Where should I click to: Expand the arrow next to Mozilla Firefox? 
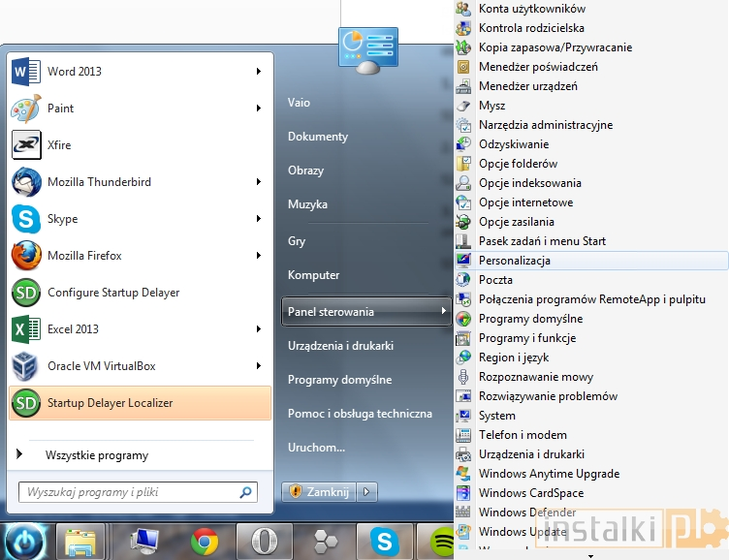[x=259, y=256]
